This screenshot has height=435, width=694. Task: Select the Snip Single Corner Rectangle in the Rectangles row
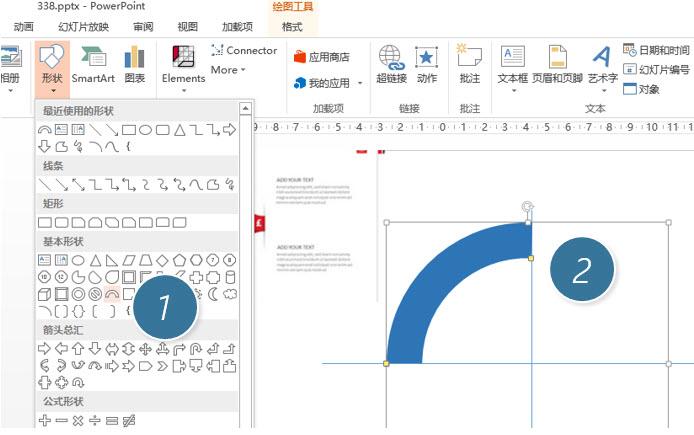(78, 222)
